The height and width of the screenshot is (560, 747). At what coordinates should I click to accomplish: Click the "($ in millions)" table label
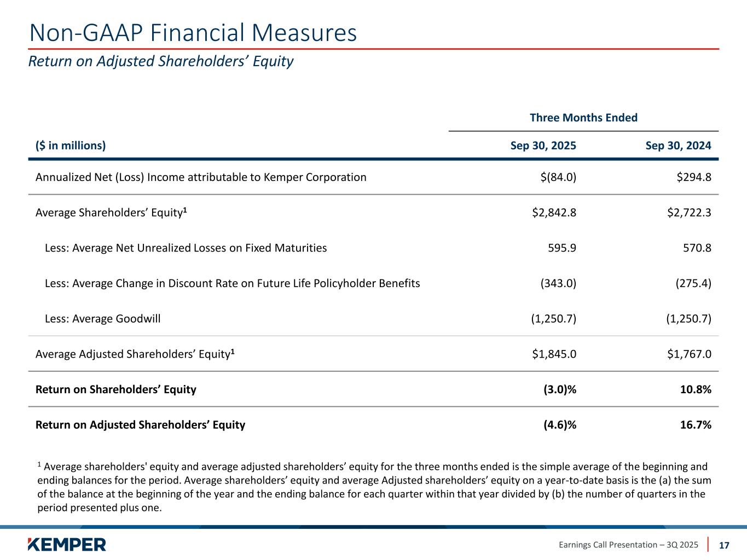(x=71, y=145)
